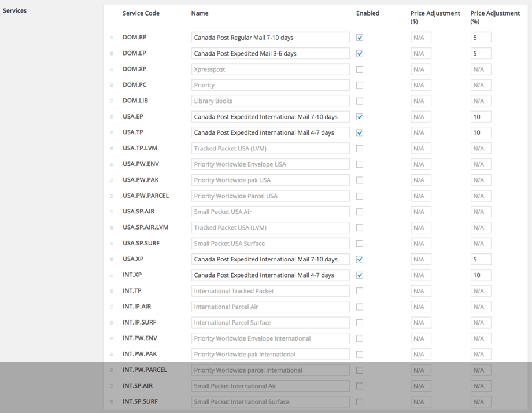
Task: Click the drag handle for INT.SP.SURF row
Action: (112, 402)
